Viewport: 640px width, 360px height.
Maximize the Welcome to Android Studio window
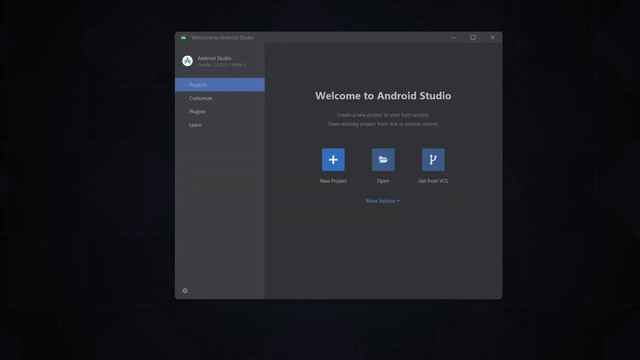click(473, 38)
